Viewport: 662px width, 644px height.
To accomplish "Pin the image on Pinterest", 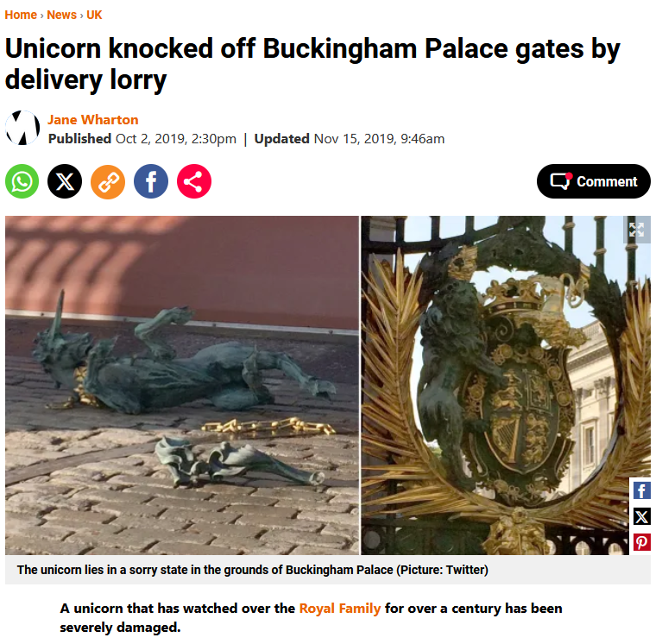I will (x=642, y=542).
